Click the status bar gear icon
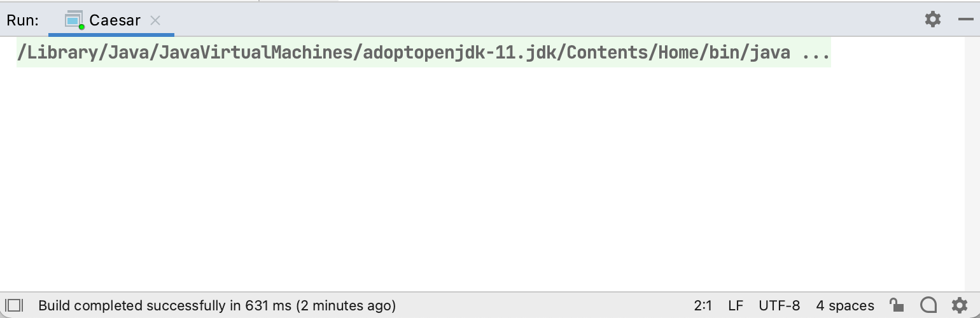This screenshot has width=980, height=318. [x=960, y=306]
